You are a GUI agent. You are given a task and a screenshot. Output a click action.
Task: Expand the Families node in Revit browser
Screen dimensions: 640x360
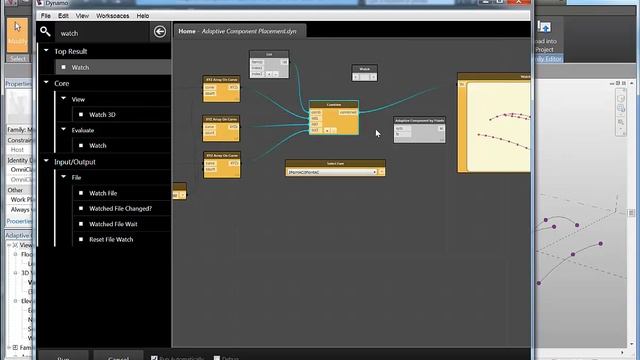15,347
